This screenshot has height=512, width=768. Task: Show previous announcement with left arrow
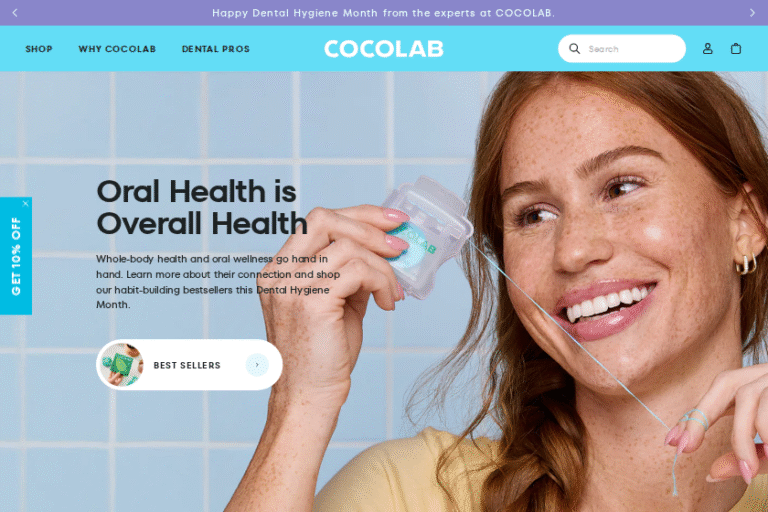pos(15,13)
